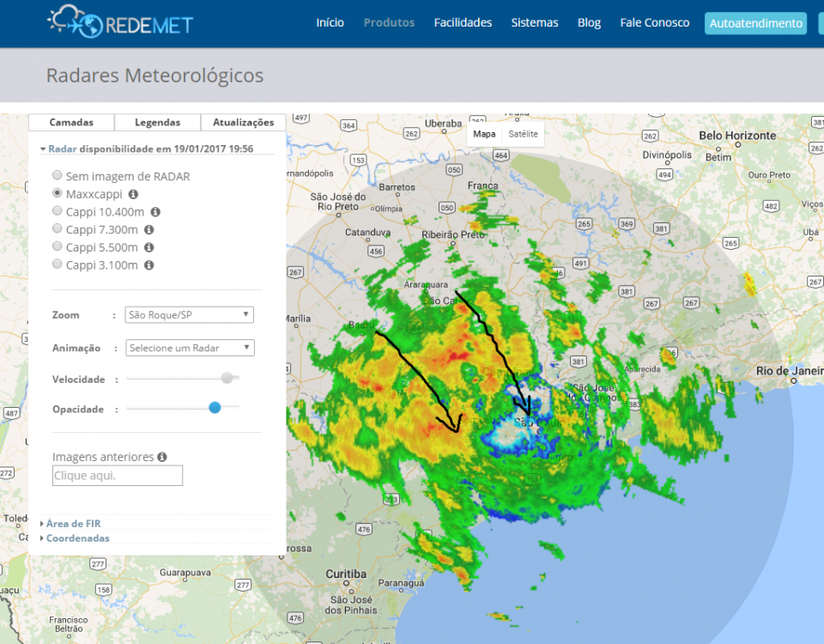
Task: Switch to the Atualizações tab
Action: 243,123
